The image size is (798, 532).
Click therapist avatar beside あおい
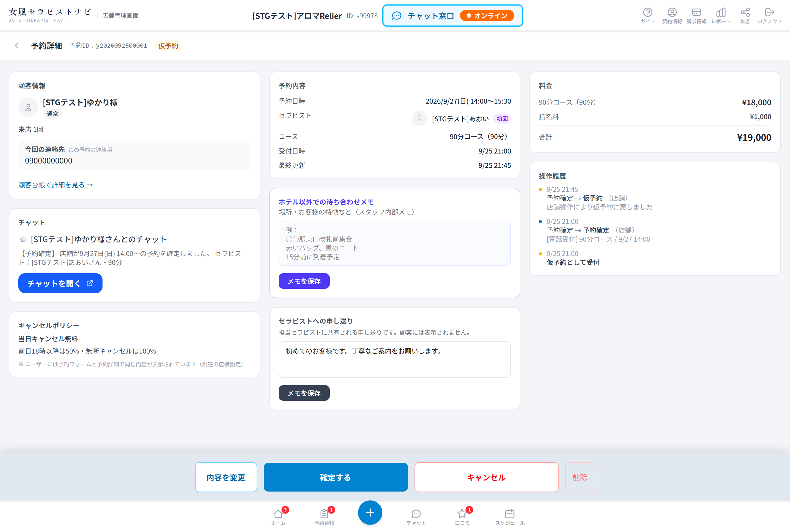point(424,120)
